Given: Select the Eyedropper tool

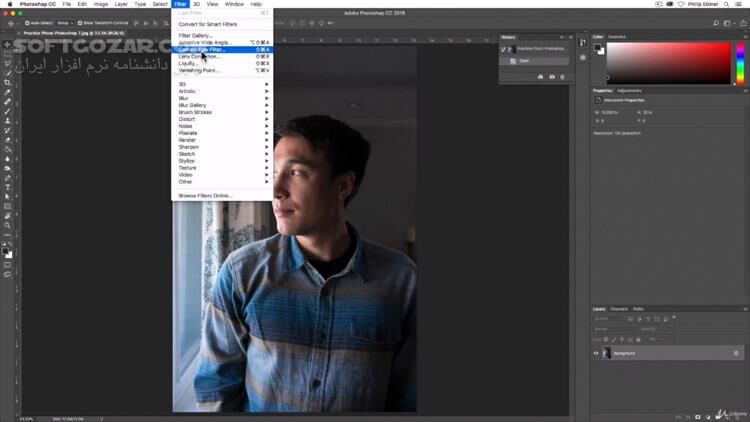Looking at the screenshot, I should click(7, 92).
